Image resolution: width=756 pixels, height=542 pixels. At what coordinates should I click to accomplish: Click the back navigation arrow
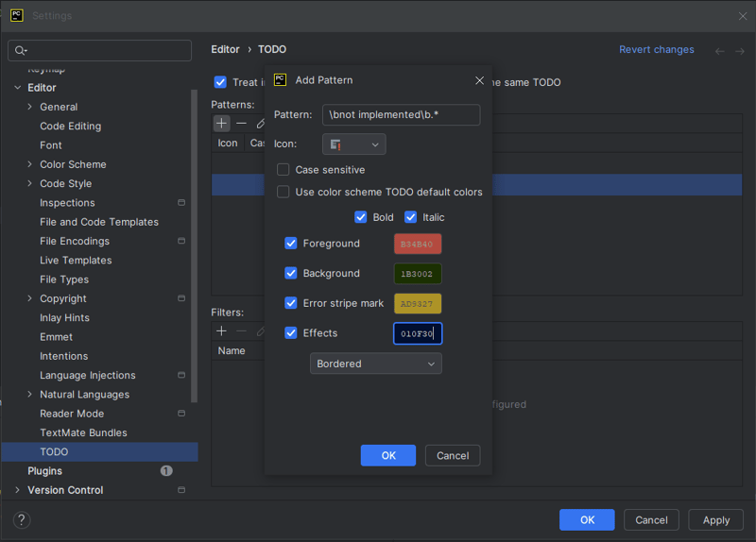pos(719,51)
